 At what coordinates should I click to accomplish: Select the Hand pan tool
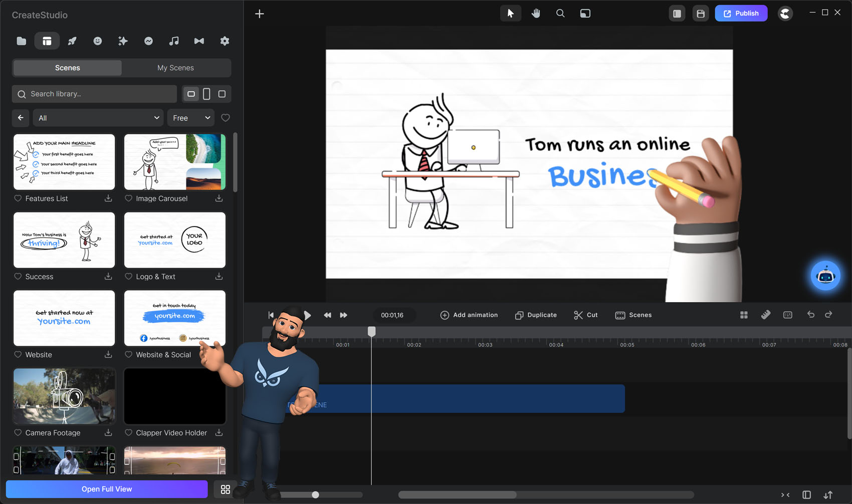[536, 14]
